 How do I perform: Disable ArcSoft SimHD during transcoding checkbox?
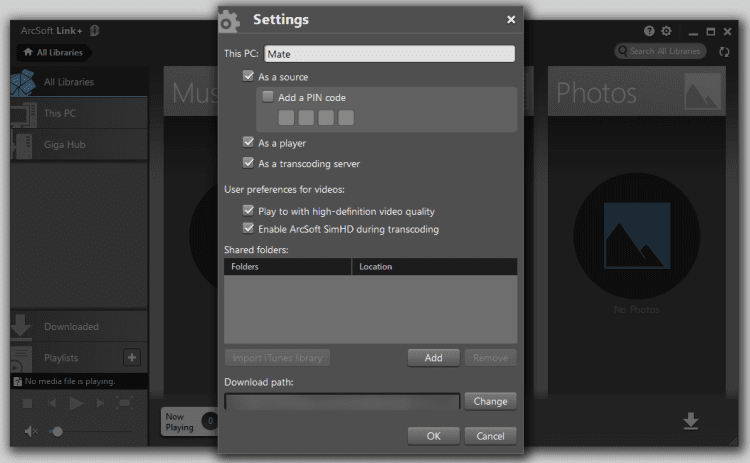coord(248,228)
